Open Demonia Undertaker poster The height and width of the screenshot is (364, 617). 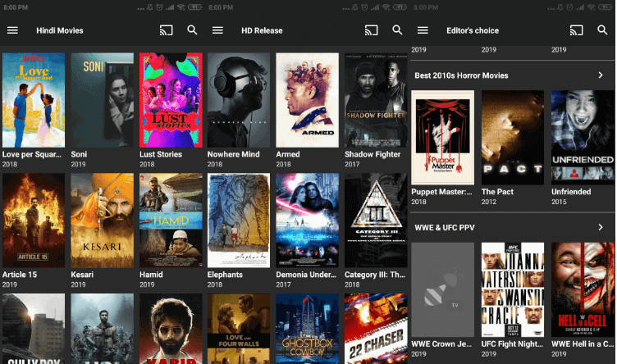click(308, 221)
